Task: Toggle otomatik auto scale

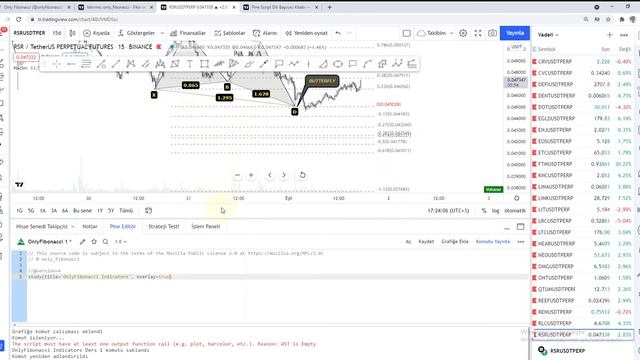Action: pyautogui.click(x=515, y=211)
